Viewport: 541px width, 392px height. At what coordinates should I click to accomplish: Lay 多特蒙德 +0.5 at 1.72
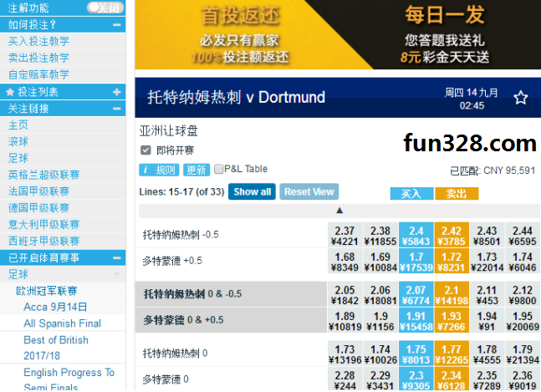pyautogui.click(x=452, y=262)
